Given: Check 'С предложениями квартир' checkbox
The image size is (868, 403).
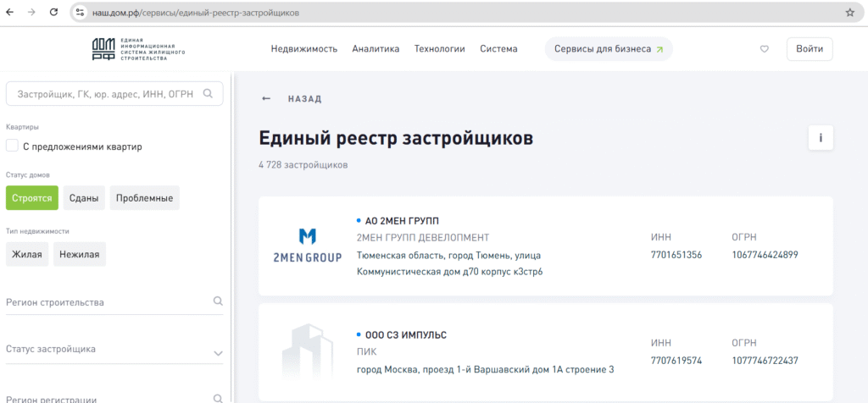Looking at the screenshot, I should tap(12, 146).
